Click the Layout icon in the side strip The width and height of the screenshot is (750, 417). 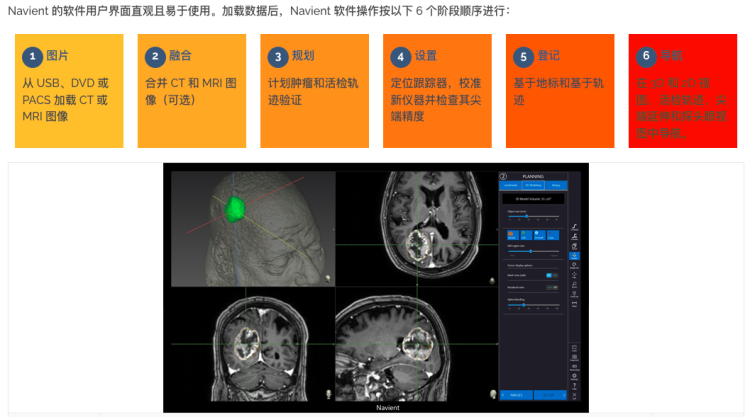(x=574, y=348)
